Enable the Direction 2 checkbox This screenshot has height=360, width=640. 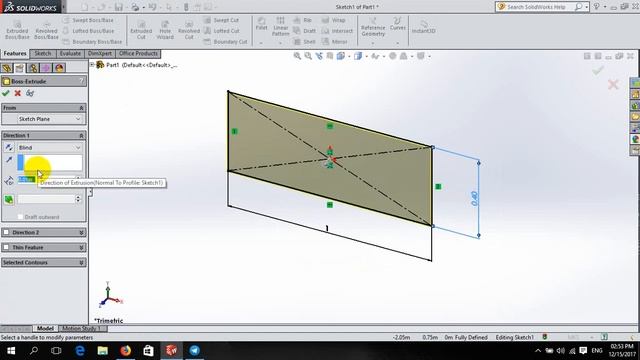(x=6, y=232)
